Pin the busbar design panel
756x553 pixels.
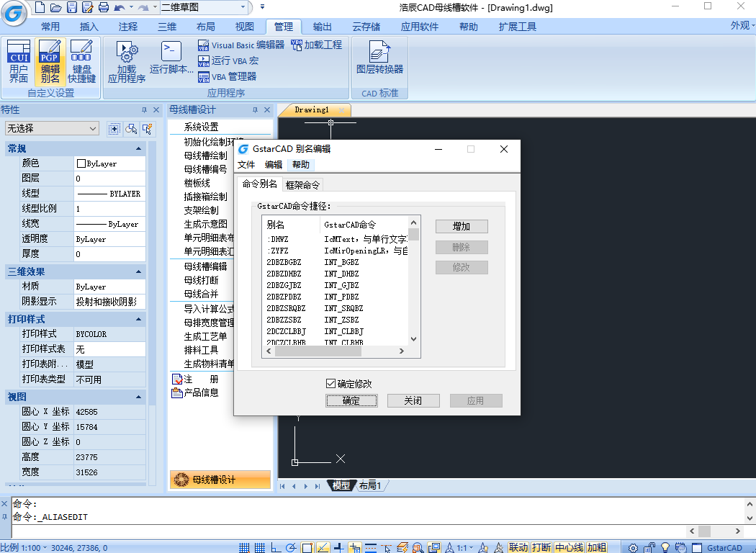point(255,110)
